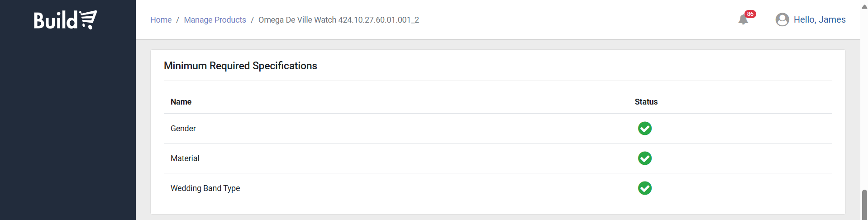Click the Gender status check icon

click(644, 129)
